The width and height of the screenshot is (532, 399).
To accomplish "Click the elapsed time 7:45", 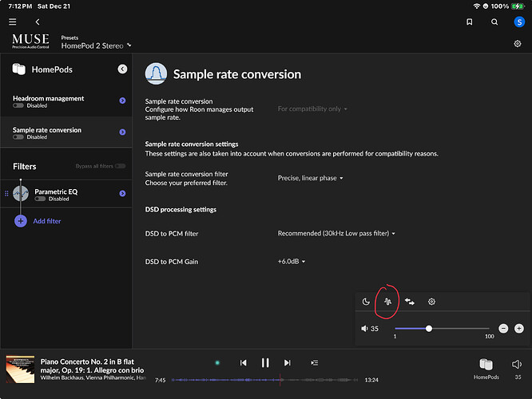I will coord(160,380).
